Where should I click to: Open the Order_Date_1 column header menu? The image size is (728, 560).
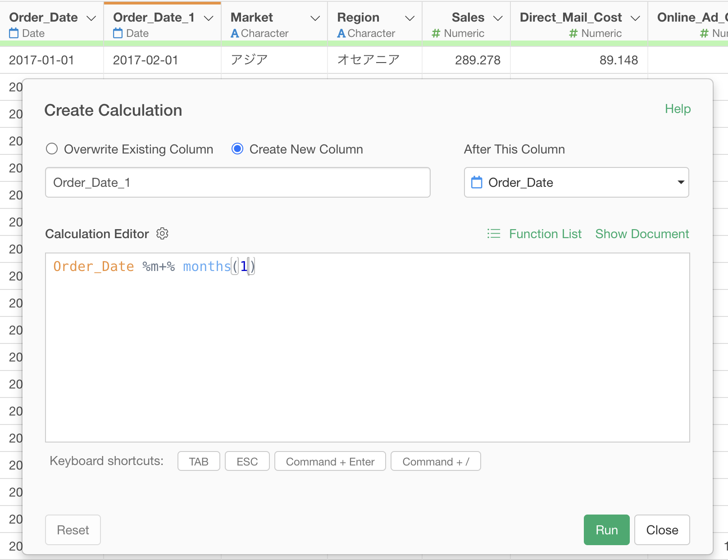pos(208,18)
